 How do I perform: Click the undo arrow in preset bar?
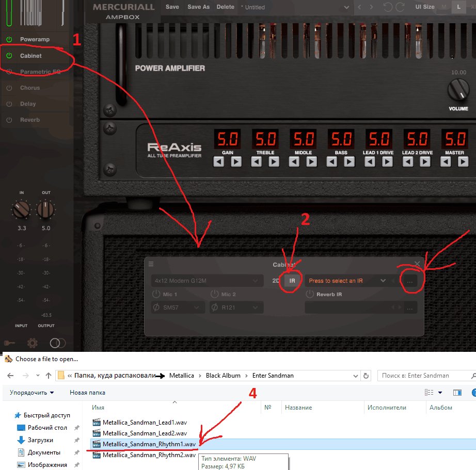[x=388, y=7]
